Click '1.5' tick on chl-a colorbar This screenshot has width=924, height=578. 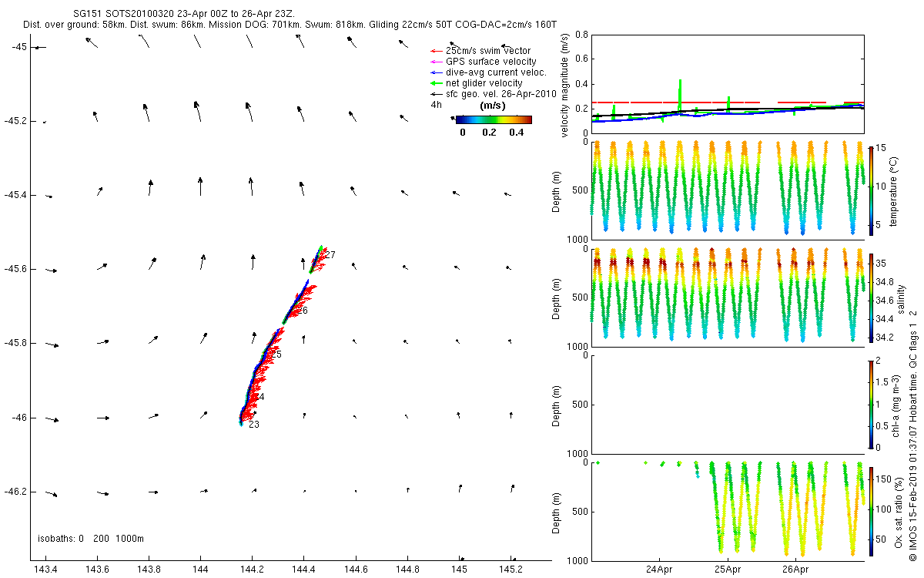883,381
